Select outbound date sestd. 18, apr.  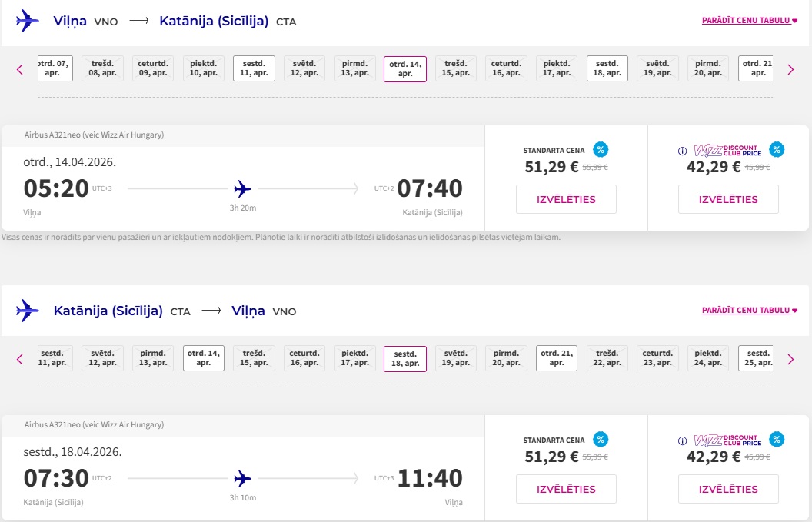pyautogui.click(x=607, y=68)
